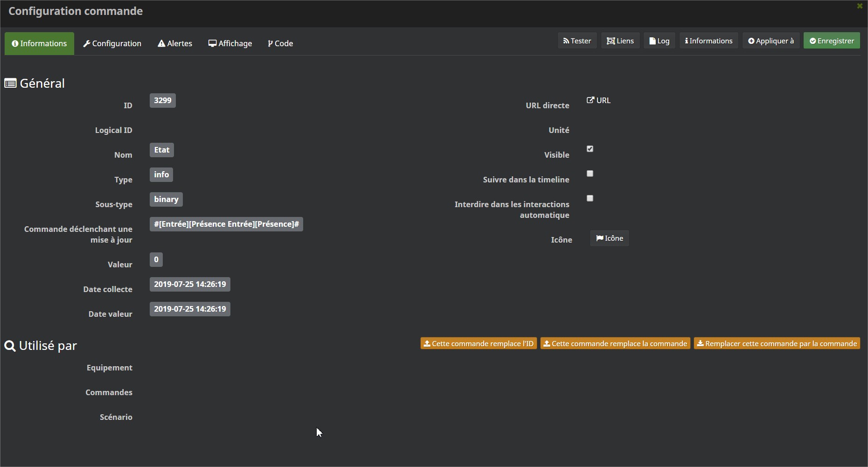
Task: Click the Utilisé par magnifier icon
Action: pyautogui.click(x=10, y=346)
